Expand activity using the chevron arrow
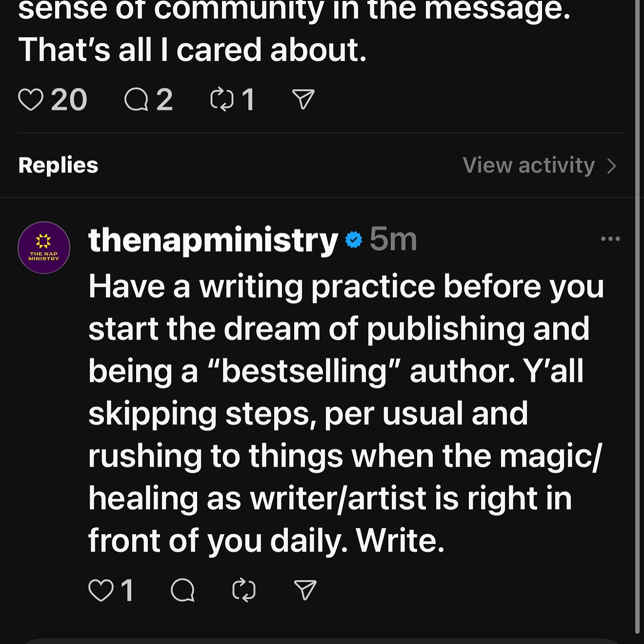Viewport: 644px width, 644px height. click(x=612, y=166)
